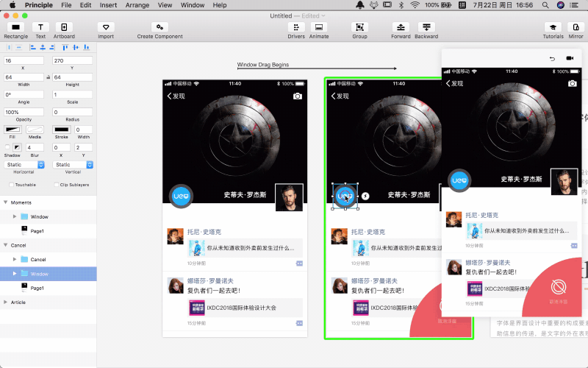The image size is (588, 368).
Task: Enable the Shadow checkbox
Action: [8, 147]
